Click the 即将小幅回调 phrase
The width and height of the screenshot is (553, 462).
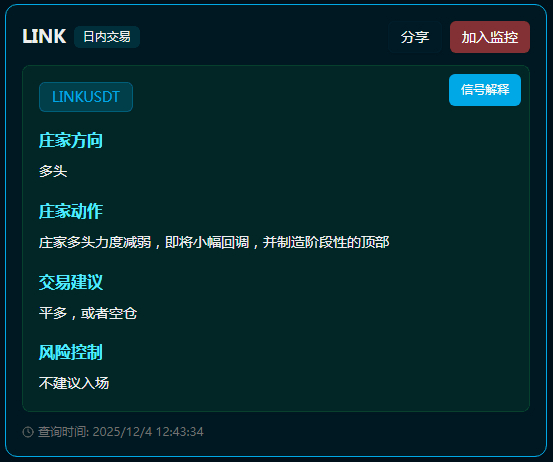tap(207, 242)
